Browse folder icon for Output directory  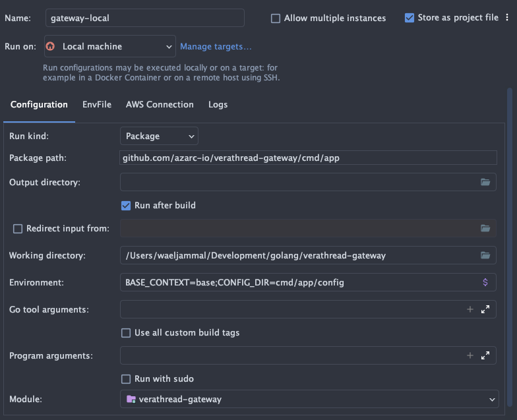(x=485, y=182)
